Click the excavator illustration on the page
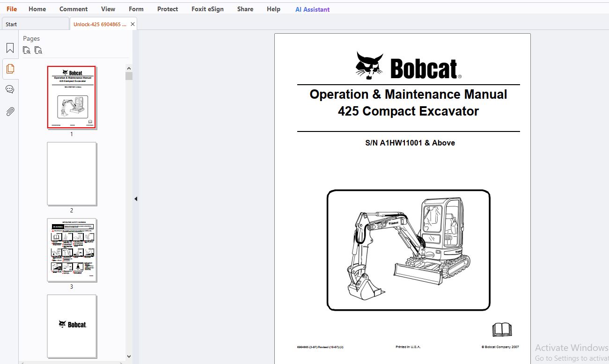Viewport: 609px width, 364px height. [409, 250]
